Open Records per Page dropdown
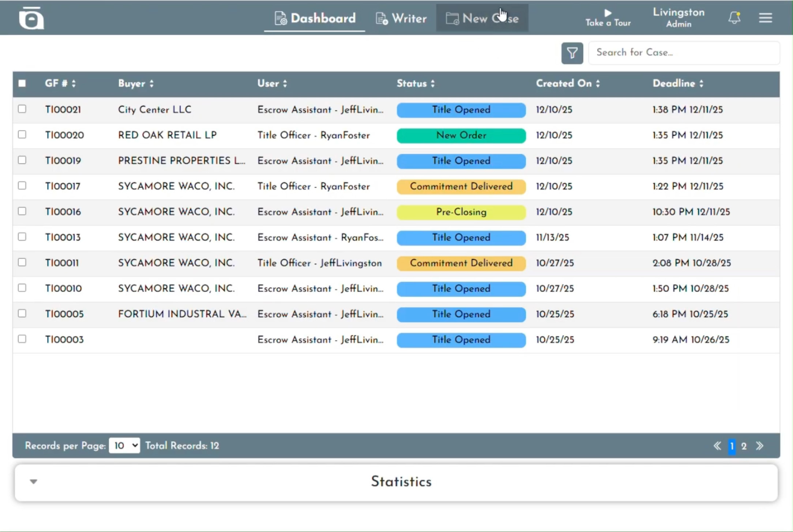The height and width of the screenshot is (532, 793). click(x=124, y=446)
